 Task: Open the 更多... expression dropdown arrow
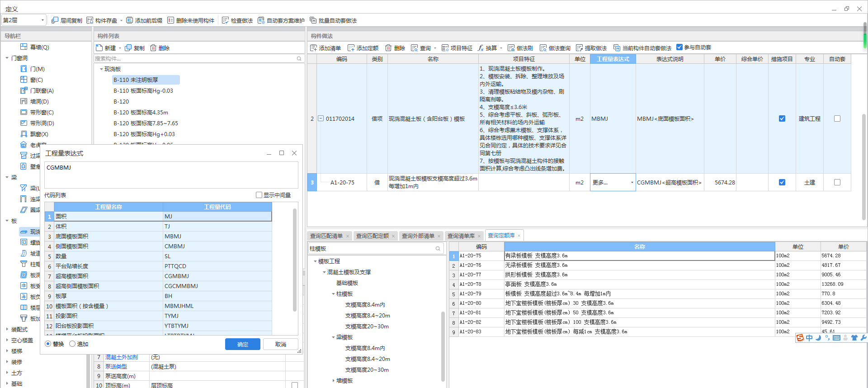point(632,183)
